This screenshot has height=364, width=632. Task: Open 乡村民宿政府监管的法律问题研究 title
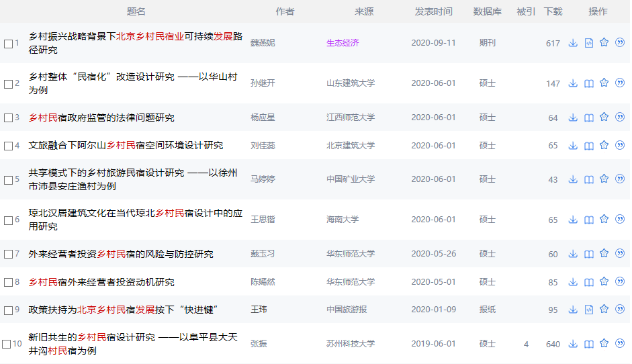[x=101, y=118]
